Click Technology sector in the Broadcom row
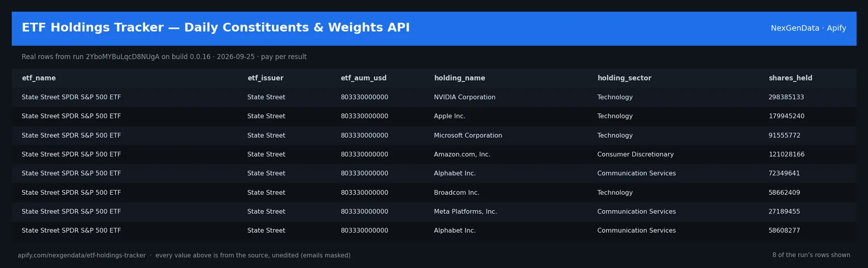Screen dimensions: 868x268 pos(615,192)
